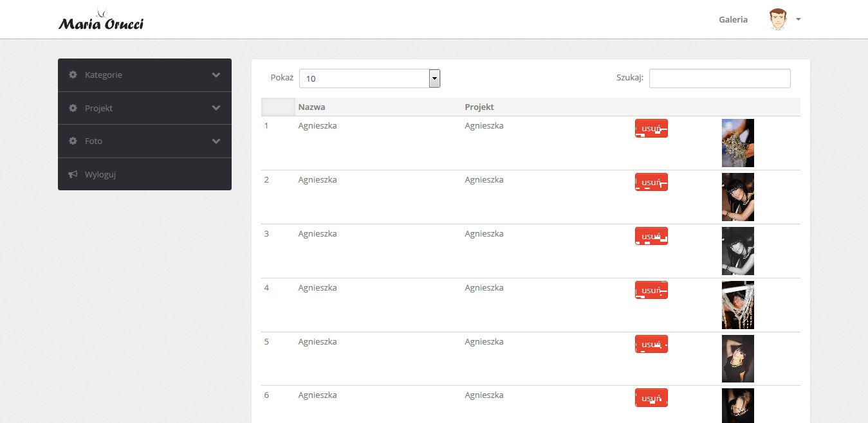The height and width of the screenshot is (423, 868).
Task: Delete row 3 with usuń
Action: pos(651,236)
